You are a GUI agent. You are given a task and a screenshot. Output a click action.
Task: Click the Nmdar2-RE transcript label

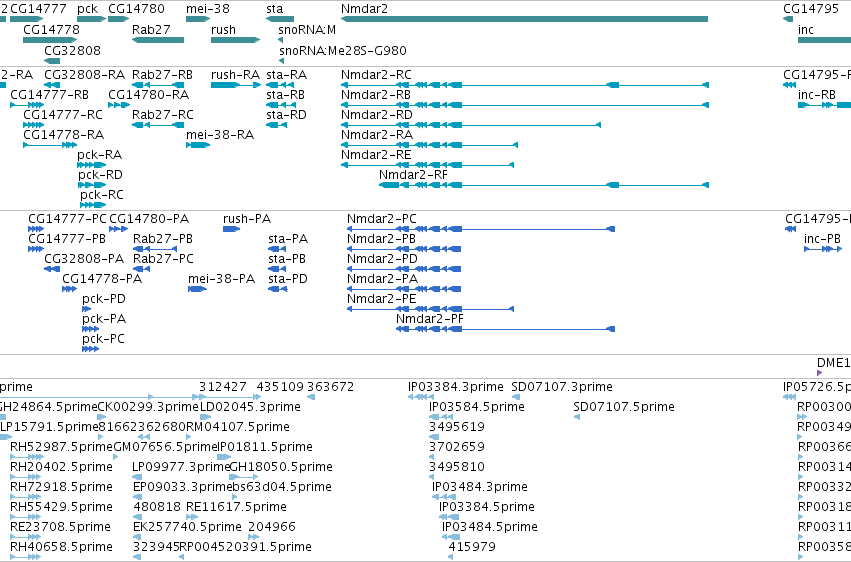376,155
